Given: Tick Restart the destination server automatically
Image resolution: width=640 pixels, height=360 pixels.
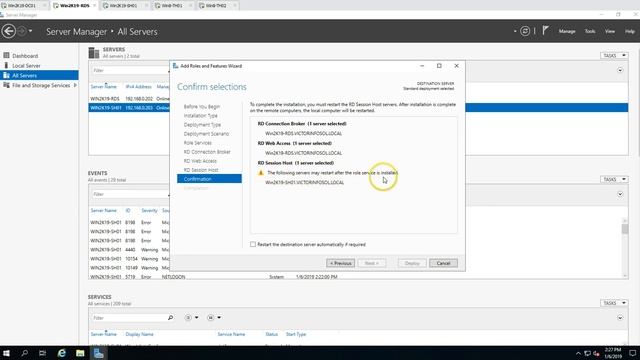Looking at the screenshot, I should pos(253,244).
